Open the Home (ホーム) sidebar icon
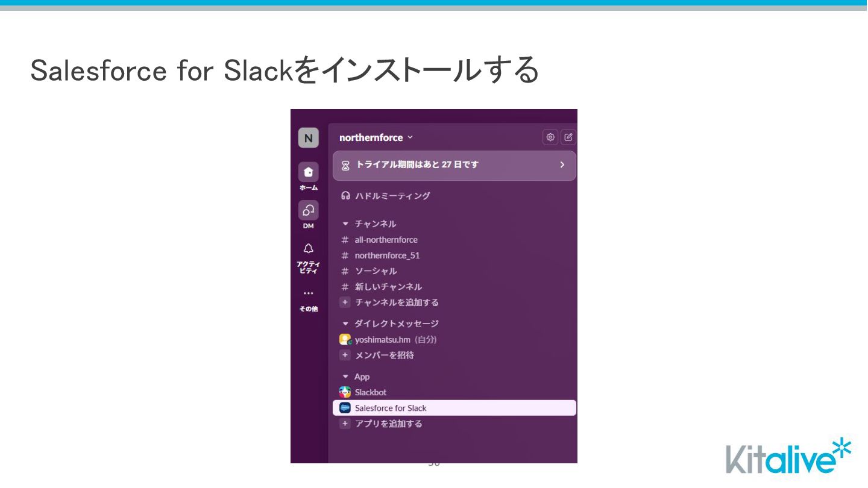The width and height of the screenshot is (868, 488). (308, 172)
